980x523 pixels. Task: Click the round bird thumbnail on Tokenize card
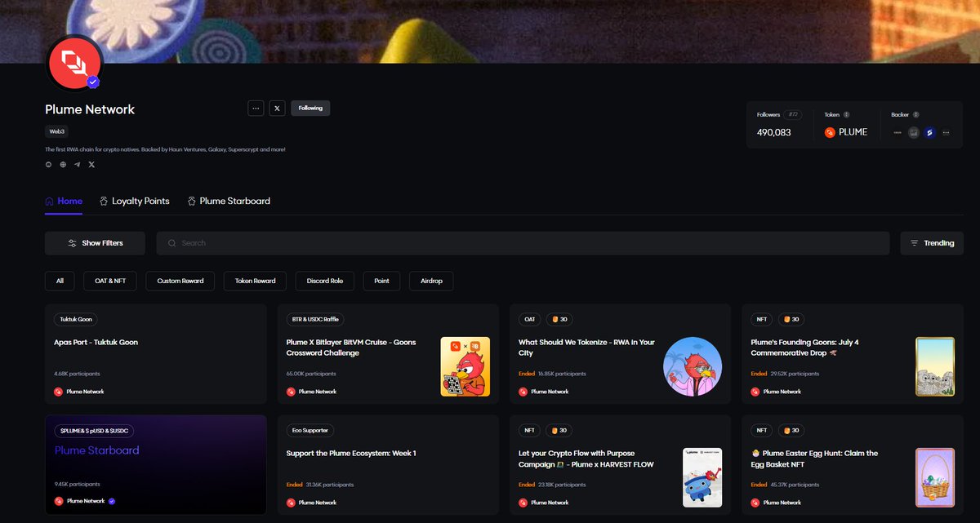[x=693, y=366]
